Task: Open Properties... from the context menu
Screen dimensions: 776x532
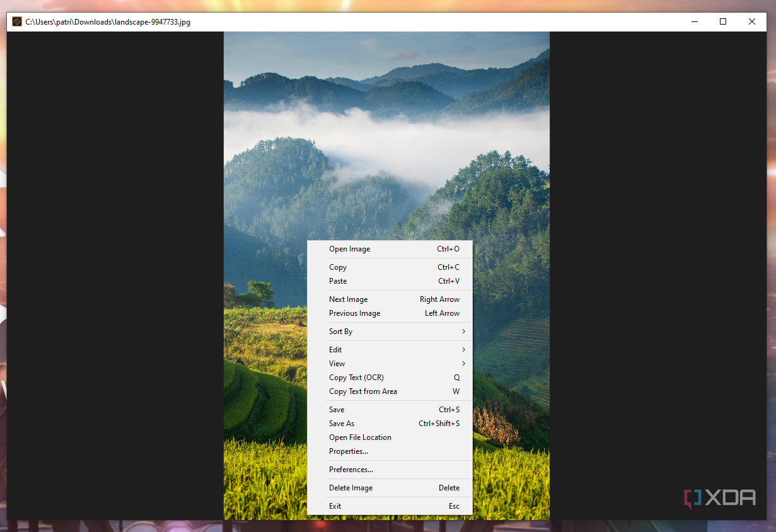Action: (390, 451)
